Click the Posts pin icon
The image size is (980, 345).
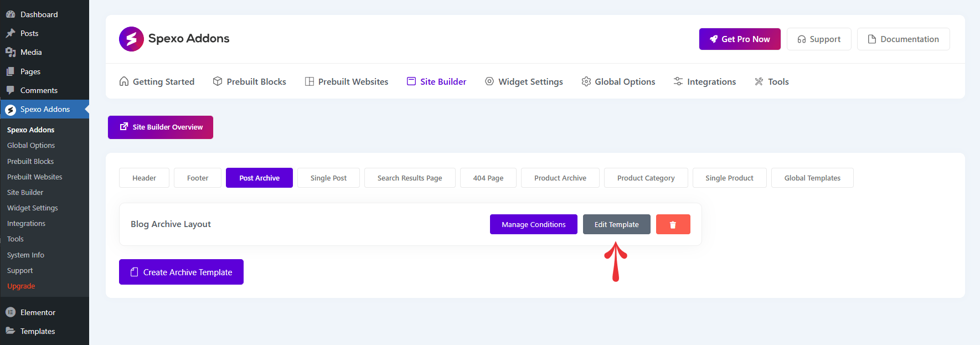11,33
